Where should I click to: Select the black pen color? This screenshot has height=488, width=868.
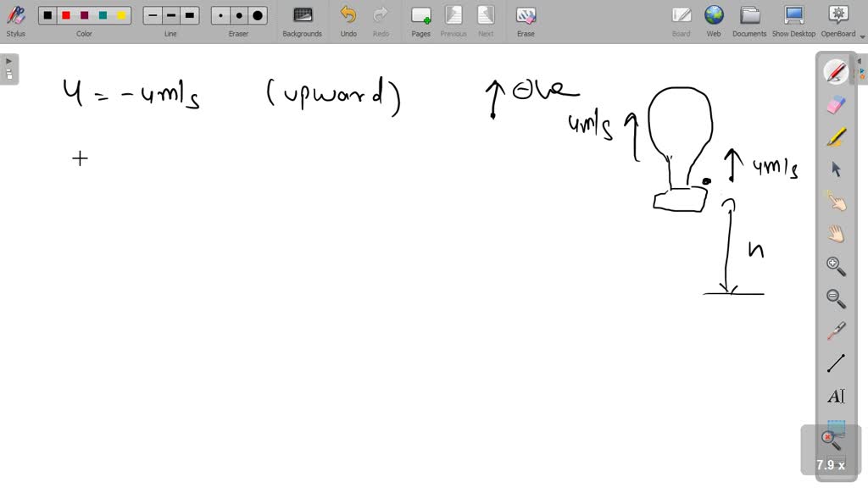(47, 15)
